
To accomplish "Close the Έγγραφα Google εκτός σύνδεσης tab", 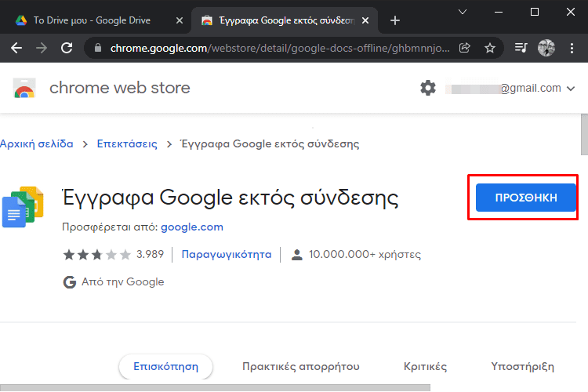I will [x=365, y=20].
